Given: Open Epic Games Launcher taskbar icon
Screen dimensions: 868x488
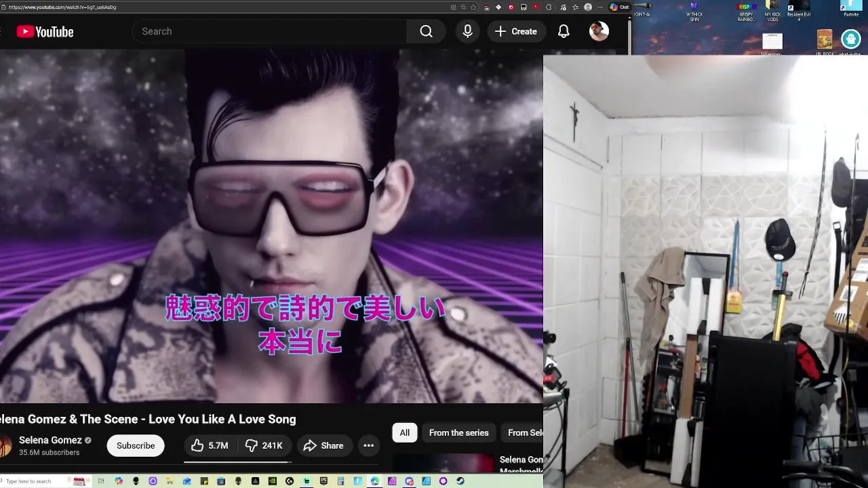Looking at the screenshot, I should [323, 481].
